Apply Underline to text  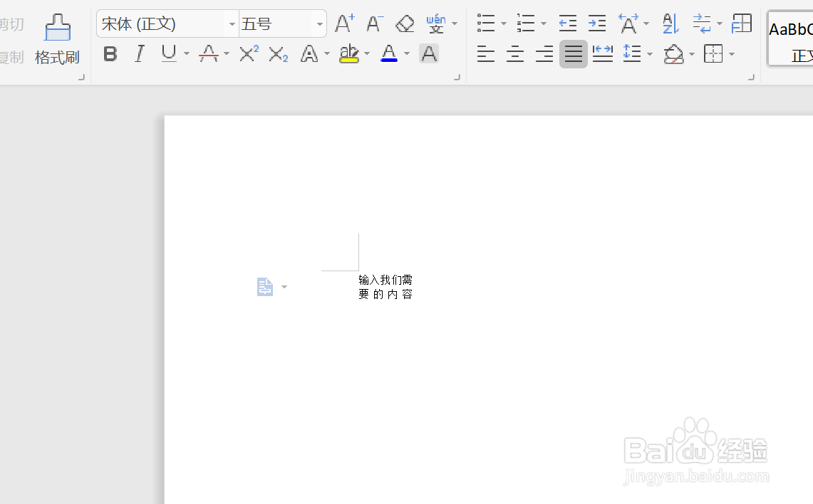[169, 54]
